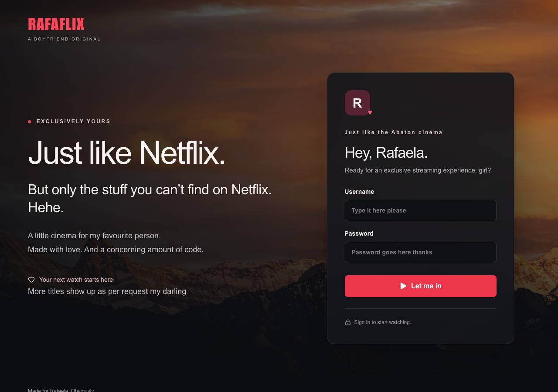558x392 pixels.
Task: Click the 'A BOYFRIEND ORIGINAL' tagline
Action: 65,39
